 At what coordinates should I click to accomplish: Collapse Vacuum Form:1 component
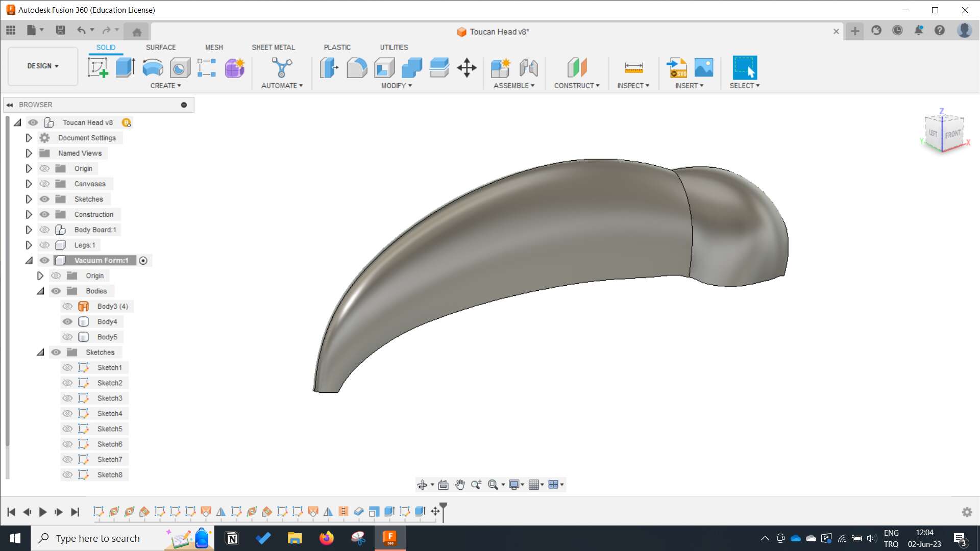tap(29, 260)
